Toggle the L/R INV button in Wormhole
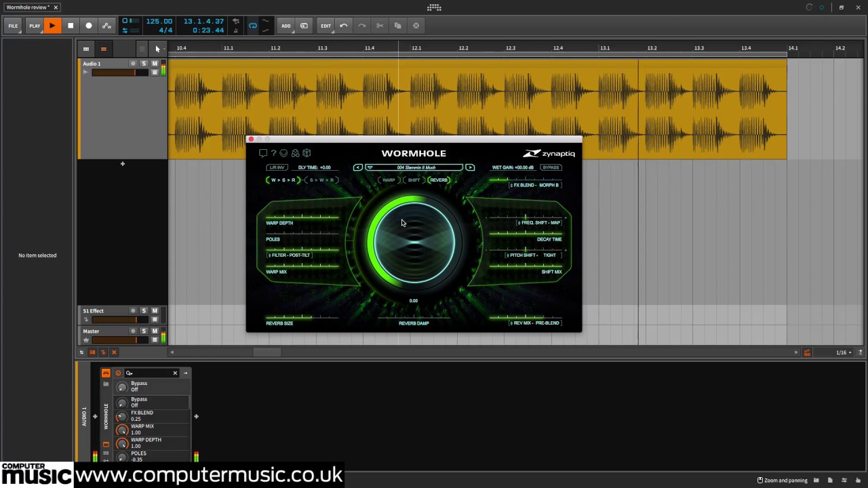Viewport: 868px width, 488px height. pyautogui.click(x=277, y=167)
